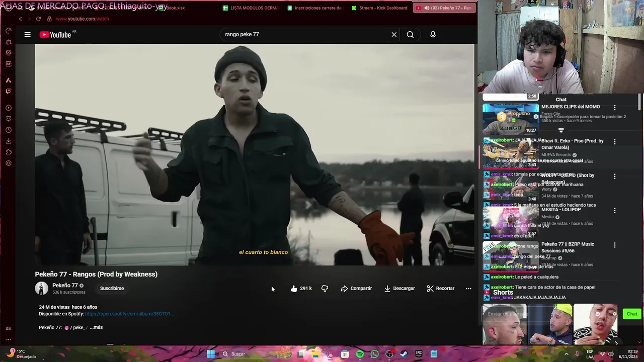Image resolution: width=644 pixels, height=362 pixels.
Task: Open the Pekeño 77 channel name link
Action: coord(65,286)
